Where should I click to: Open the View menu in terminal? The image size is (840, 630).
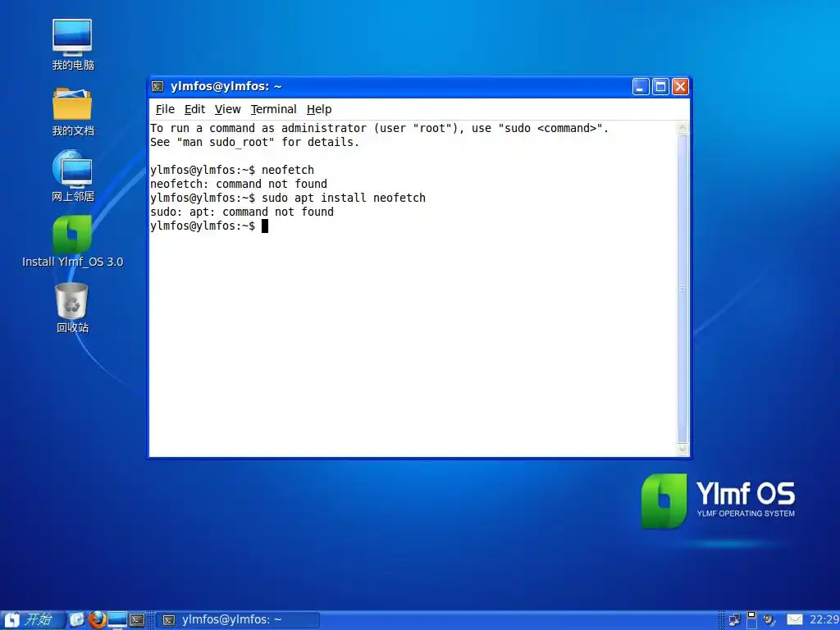coord(228,109)
